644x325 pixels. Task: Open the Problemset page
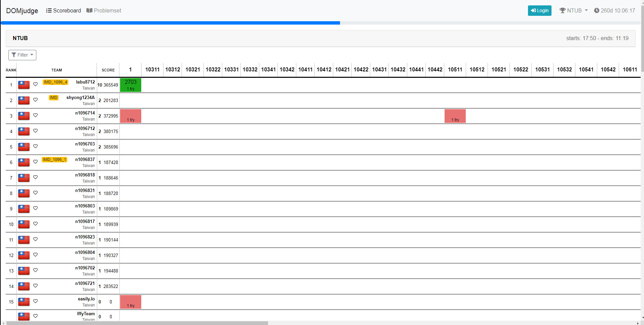pos(107,10)
